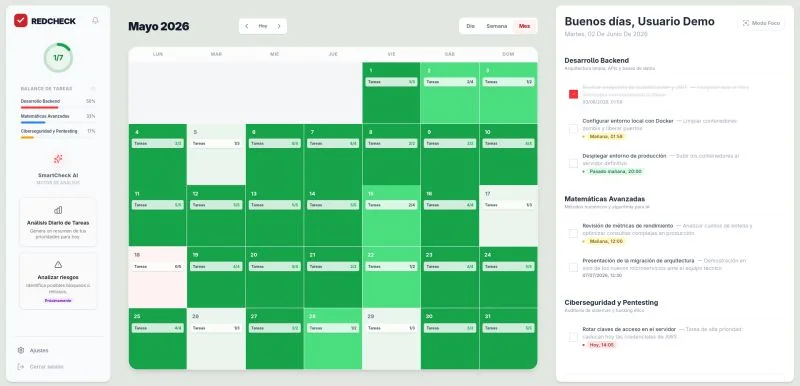
Task: Click the Tareas pill on May 10
Action: point(508,143)
